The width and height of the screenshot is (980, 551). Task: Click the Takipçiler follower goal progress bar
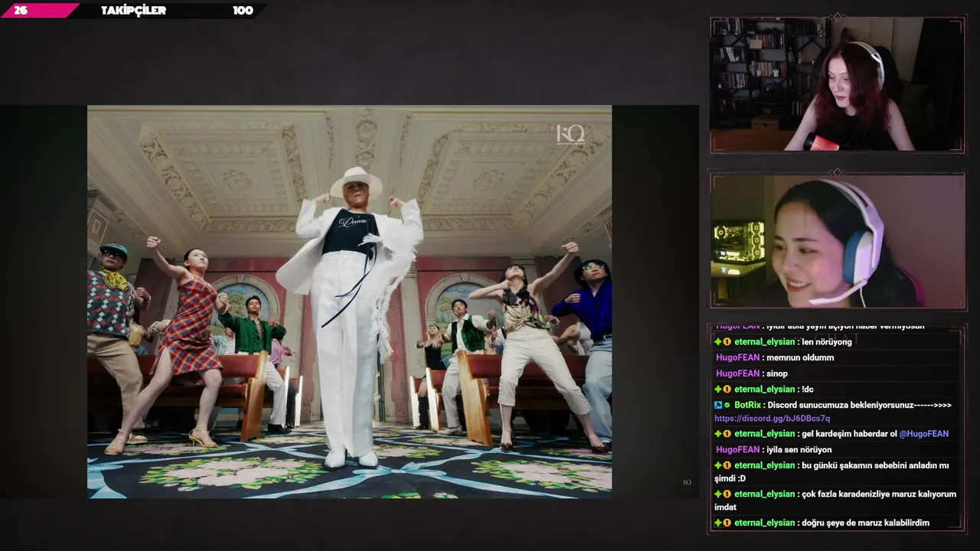tap(134, 10)
